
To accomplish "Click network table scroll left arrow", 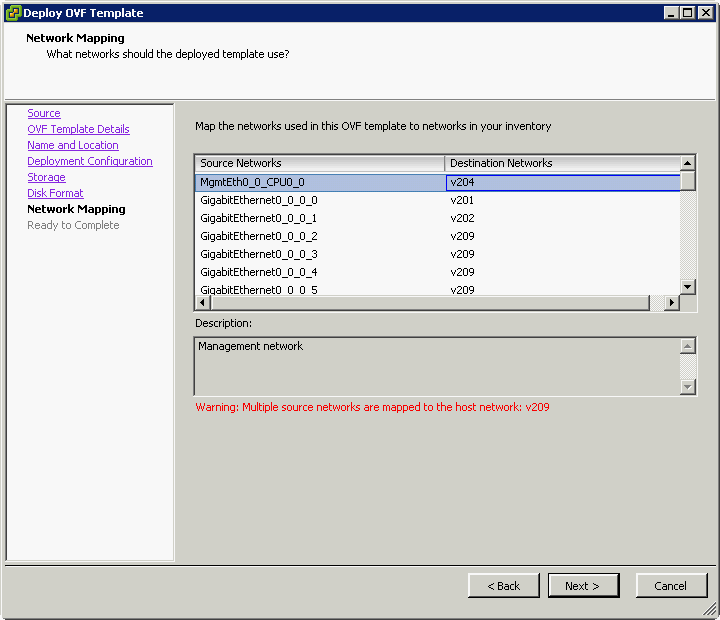I will (202, 303).
